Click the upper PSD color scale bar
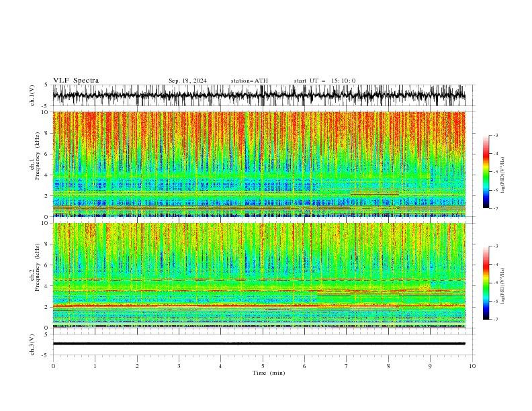The image size is (532, 411). coord(486,172)
